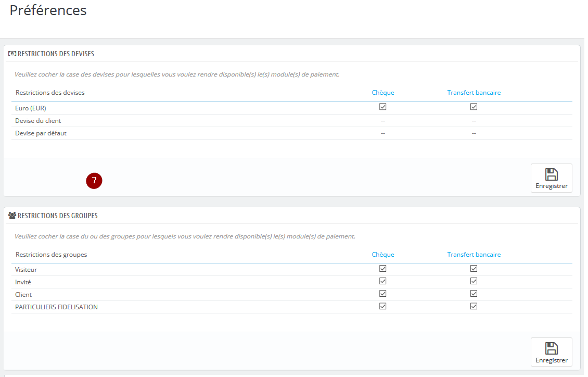
Task: Select the Euro (EUR) row label
Action: (x=30, y=108)
